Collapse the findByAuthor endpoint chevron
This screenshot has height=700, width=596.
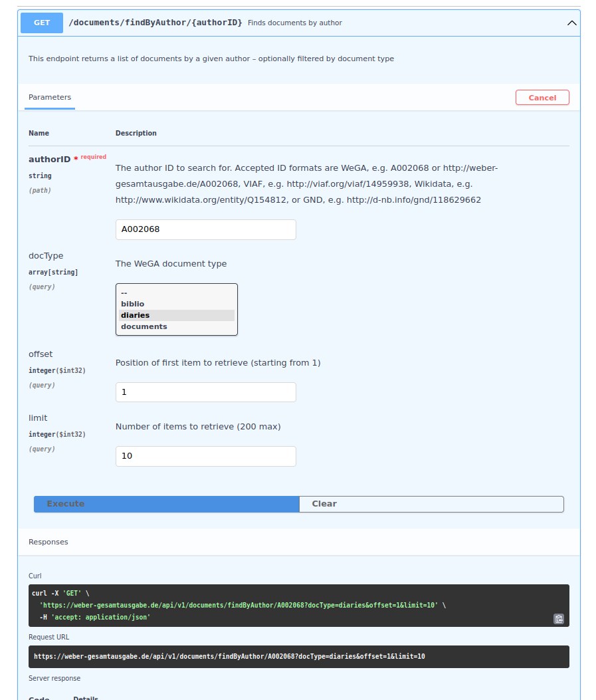[571, 23]
